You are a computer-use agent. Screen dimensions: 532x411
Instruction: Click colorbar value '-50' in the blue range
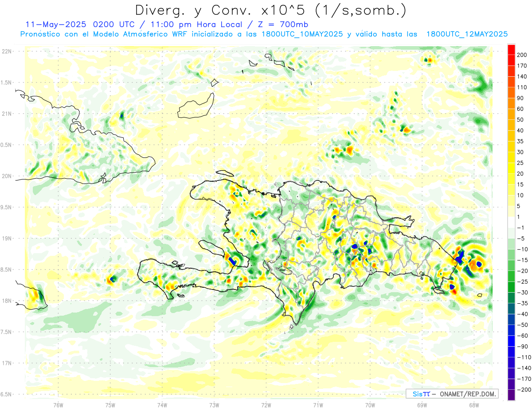click(x=522, y=325)
